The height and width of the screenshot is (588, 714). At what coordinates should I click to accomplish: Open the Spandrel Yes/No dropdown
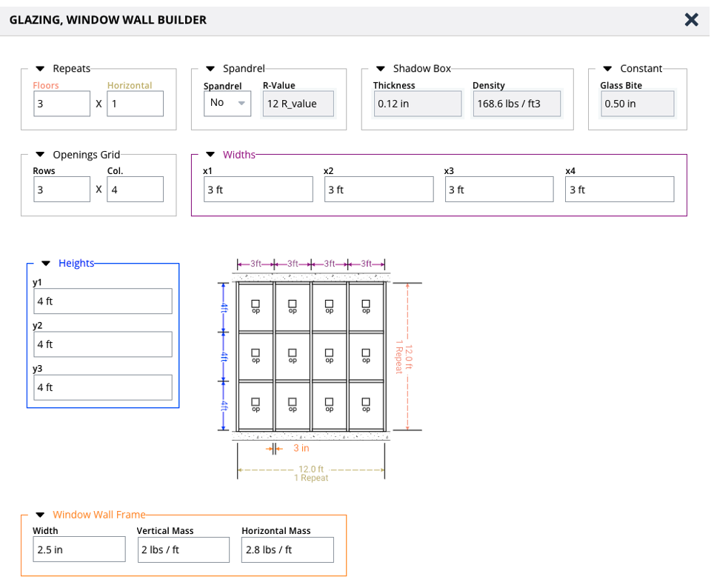click(x=227, y=104)
